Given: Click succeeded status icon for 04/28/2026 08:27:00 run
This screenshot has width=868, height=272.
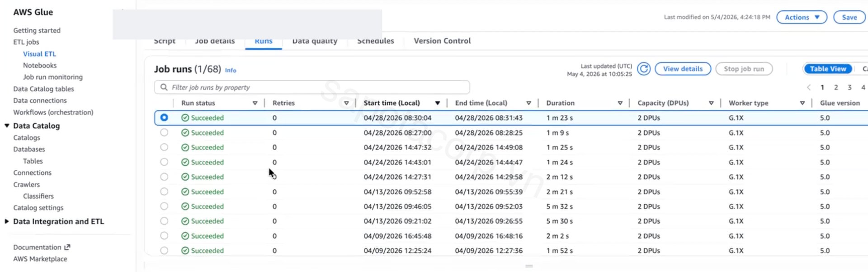Looking at the screenshot, I should [185, 133].
